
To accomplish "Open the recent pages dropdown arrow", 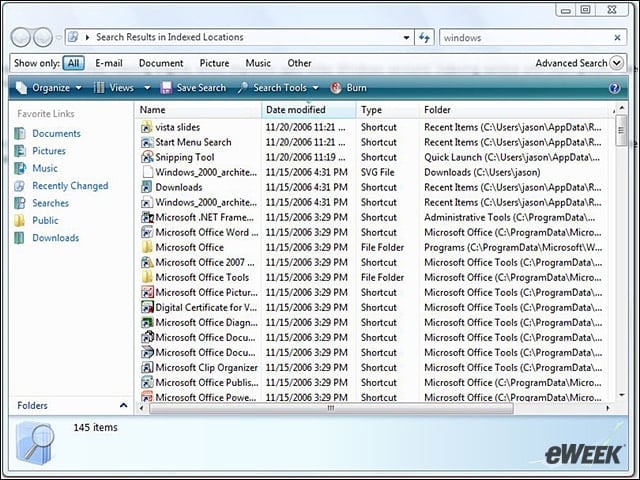I will tap(59, 38).
